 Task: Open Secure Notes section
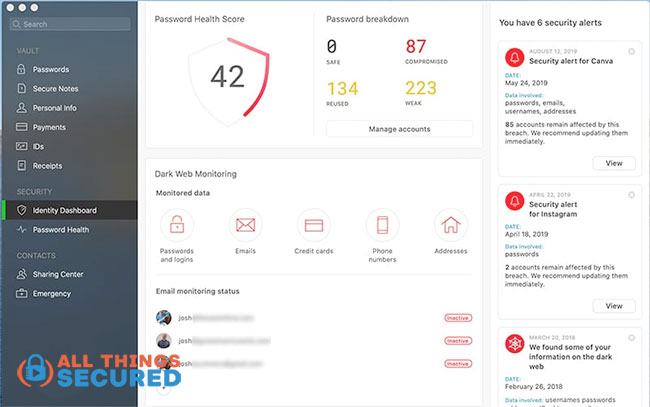[56, 89]
